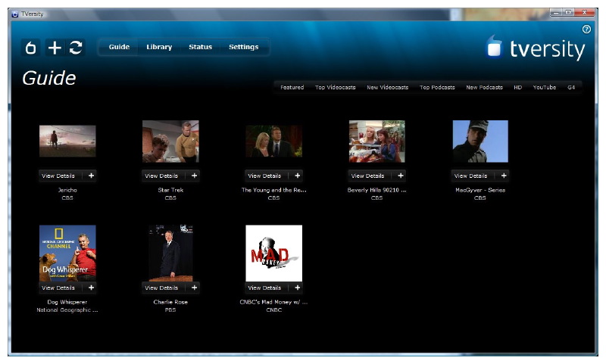The height and width of the screenshot is (364, 606).
Task: Open the Settings tab
Action: coord(243,47)
